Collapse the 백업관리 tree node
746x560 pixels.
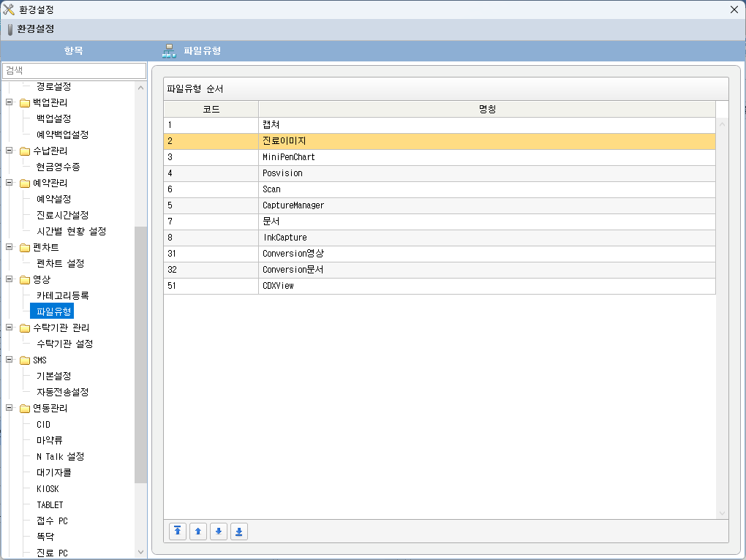pyautogui.click(x=10, y=102)
